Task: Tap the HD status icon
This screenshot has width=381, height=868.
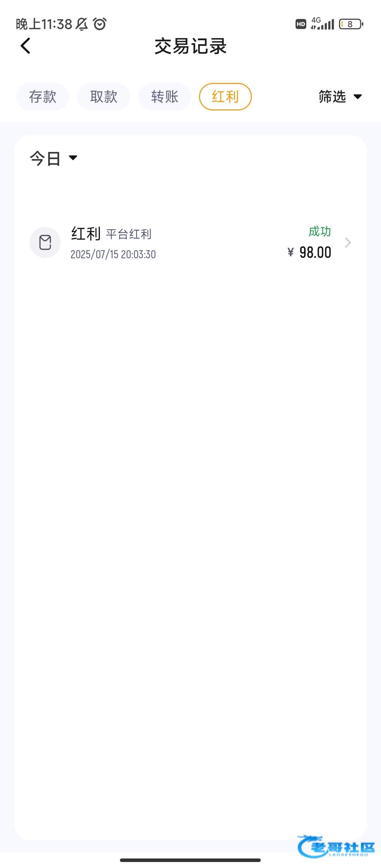Action: 301,24
